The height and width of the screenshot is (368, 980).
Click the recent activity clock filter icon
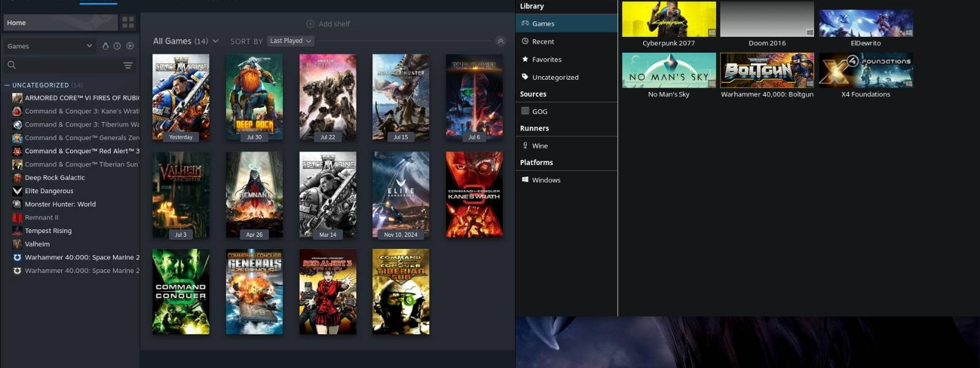pyautogui.click(x=117, y=46)
